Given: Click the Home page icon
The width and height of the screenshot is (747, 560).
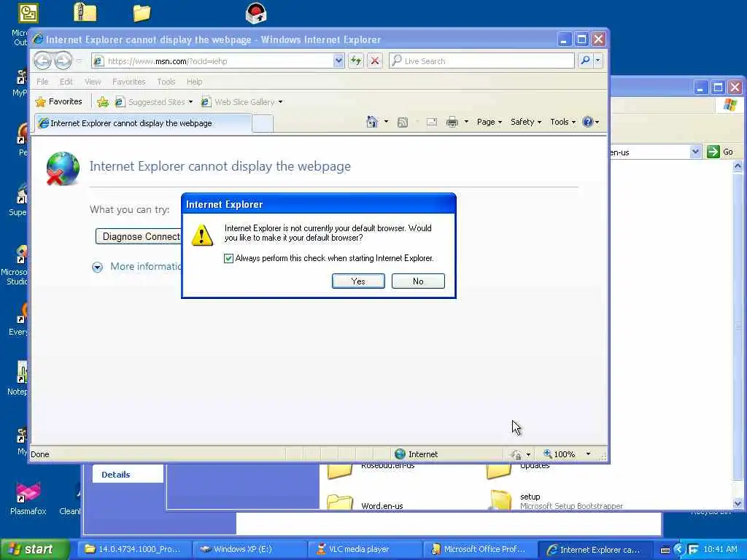Looking at the screenshot, I should click(372, 122).
